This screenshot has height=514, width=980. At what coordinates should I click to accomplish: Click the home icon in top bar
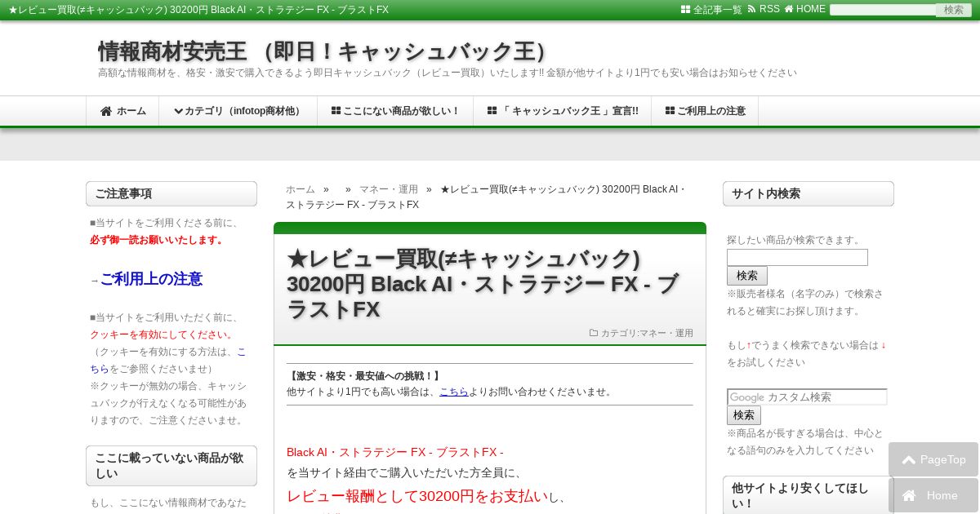789,9
